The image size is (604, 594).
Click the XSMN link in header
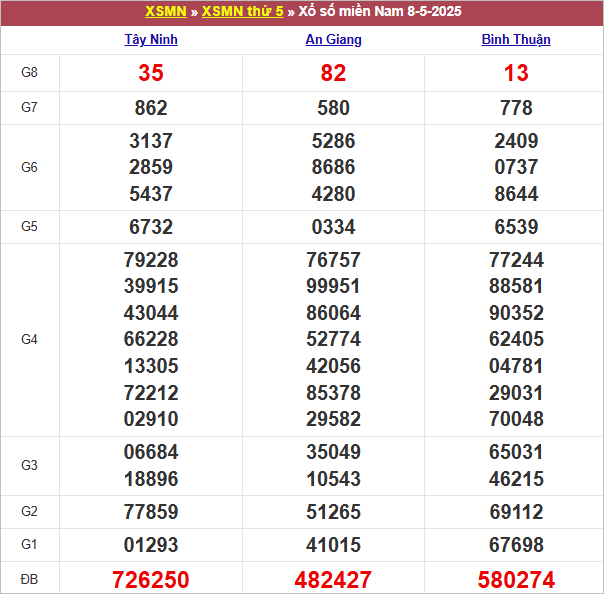click(x=165, y=12)
